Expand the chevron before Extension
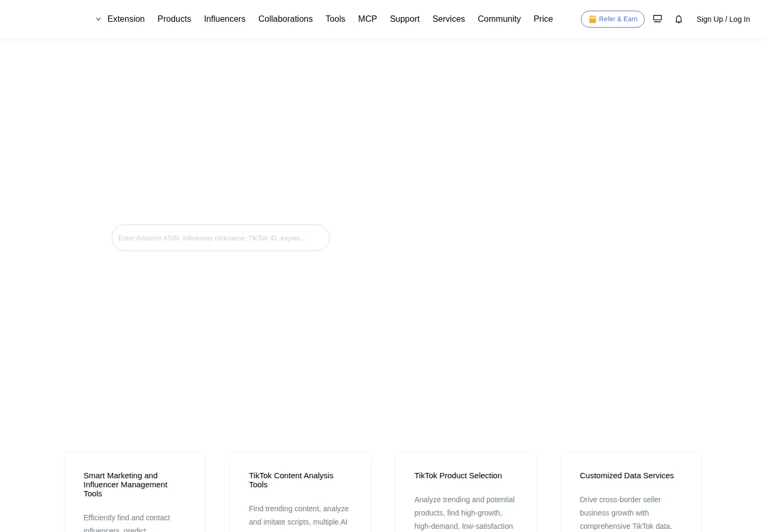The image size is (766, 532). point(98,19)
